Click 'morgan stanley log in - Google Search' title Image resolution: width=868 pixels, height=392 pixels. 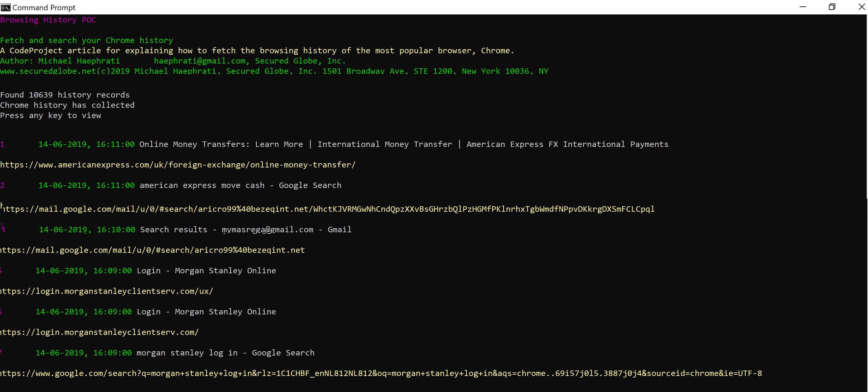click(x=226, y=353)
